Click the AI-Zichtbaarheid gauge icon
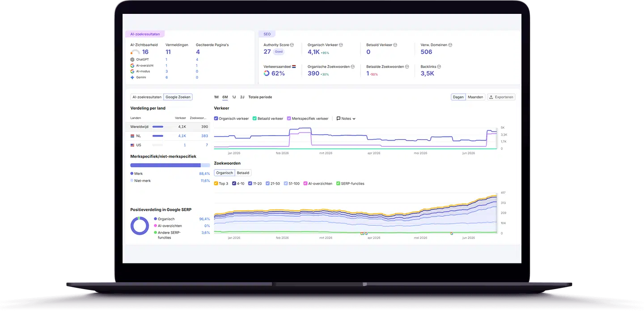The height and width of the screenshot is (311, 644). click(135, 52)
